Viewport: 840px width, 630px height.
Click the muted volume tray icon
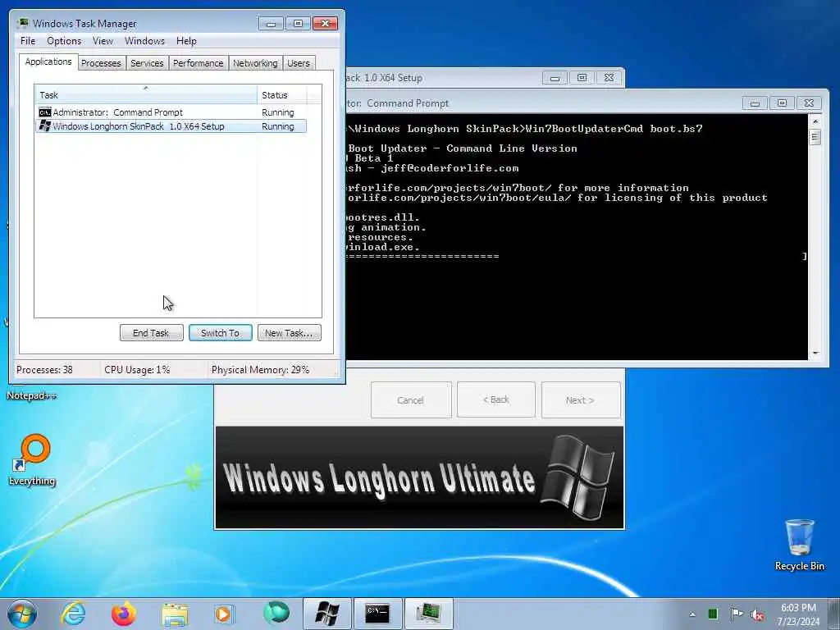point(757,615)
